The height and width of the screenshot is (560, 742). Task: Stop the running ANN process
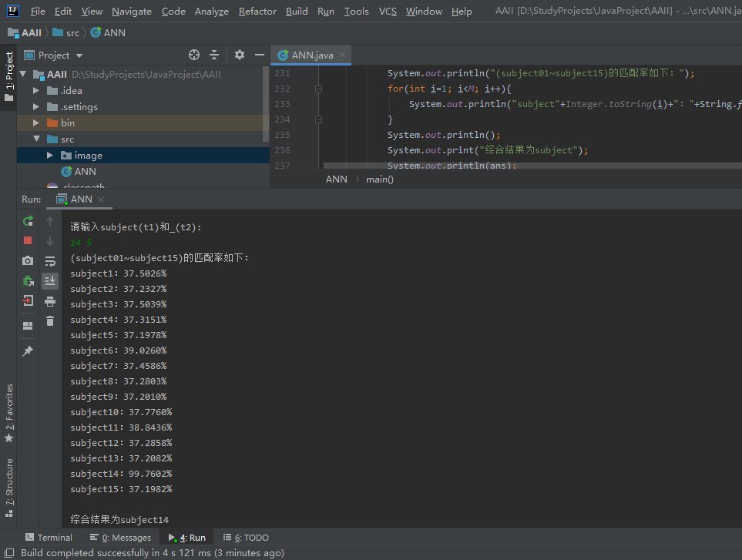(x=28, y=241)
